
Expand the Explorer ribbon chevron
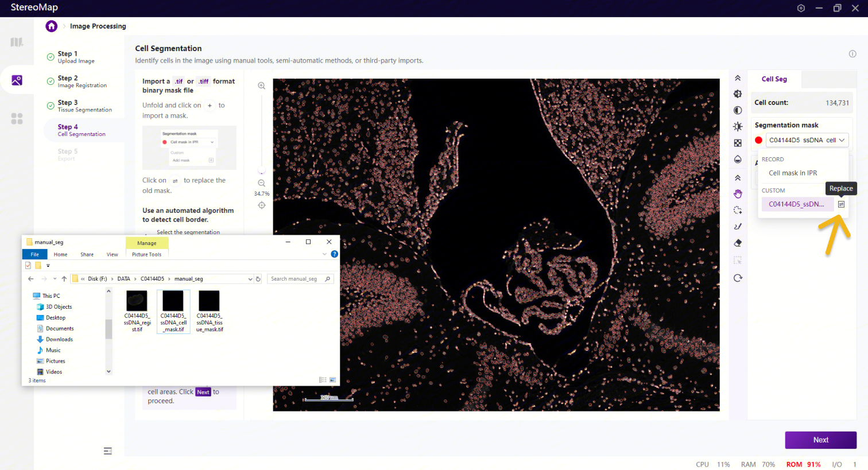coord(324,254)
